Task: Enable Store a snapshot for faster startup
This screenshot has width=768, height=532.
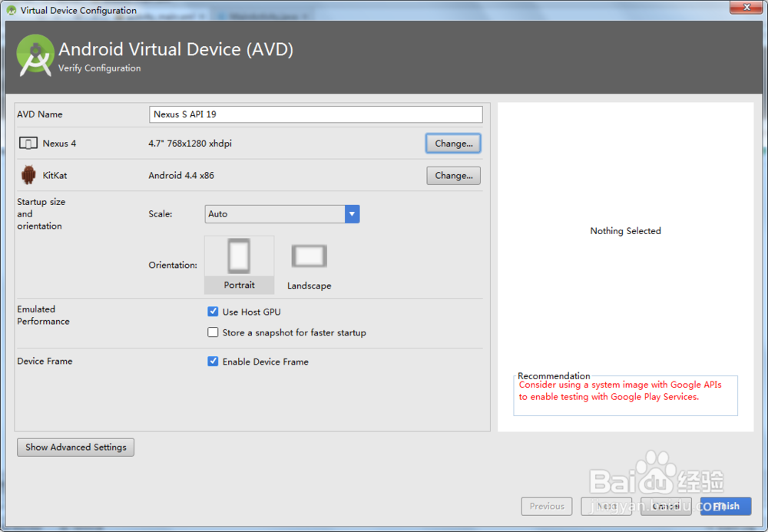Action: point(213,332)
